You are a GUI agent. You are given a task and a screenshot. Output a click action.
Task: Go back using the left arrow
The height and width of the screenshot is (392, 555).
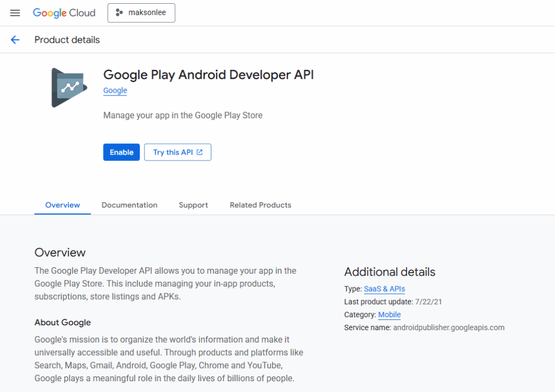(x=15, y=40)
